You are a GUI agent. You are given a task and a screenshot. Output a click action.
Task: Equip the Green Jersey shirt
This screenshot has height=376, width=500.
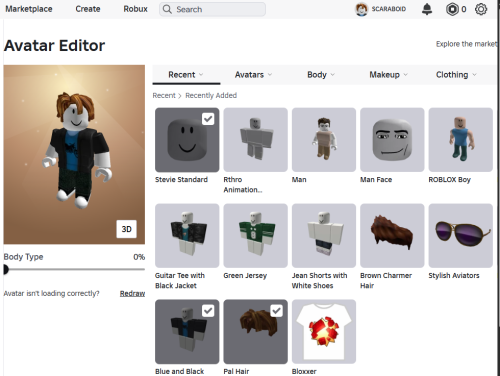click(255, 236)
